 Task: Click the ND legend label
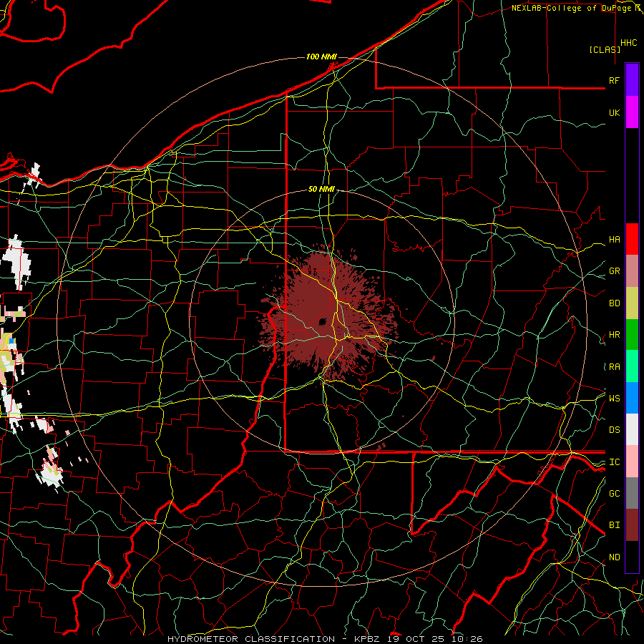click(x=614, y=557)
